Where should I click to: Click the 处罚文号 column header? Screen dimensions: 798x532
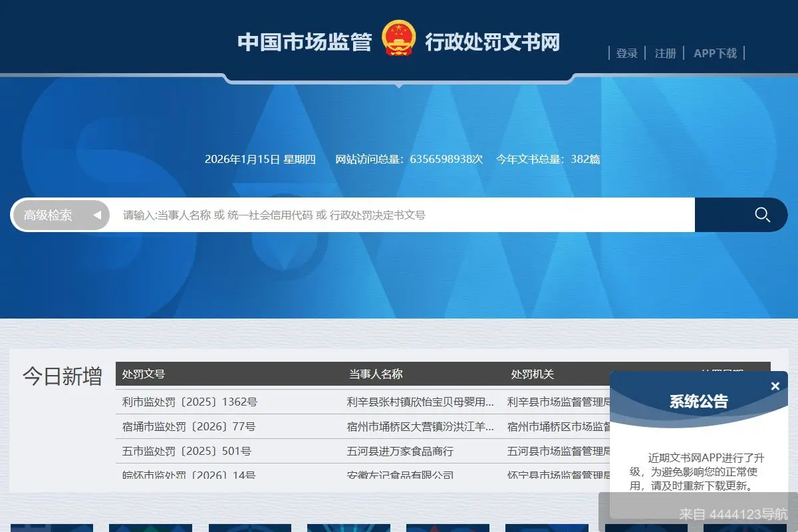coord(142,374)
